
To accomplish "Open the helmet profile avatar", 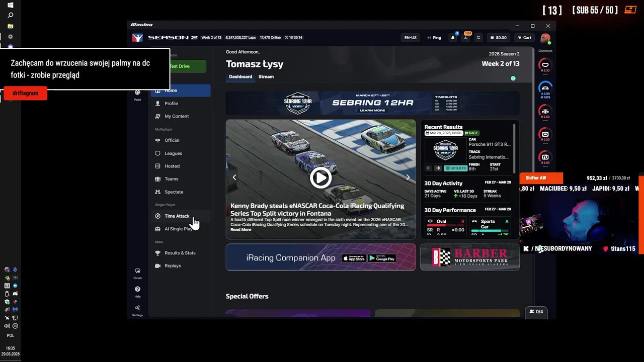I will [545, 38].
